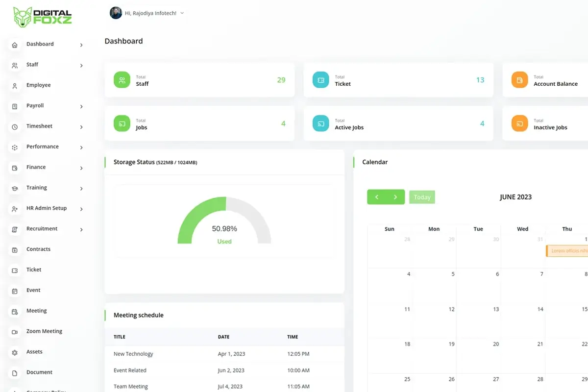The image size is (588, 392).
Task: Open the orange event on June 1
Action: (x=567, y=251)
